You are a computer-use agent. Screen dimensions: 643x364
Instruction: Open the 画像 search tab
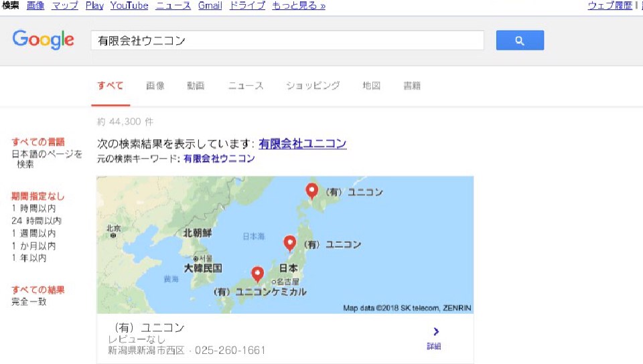155,86
